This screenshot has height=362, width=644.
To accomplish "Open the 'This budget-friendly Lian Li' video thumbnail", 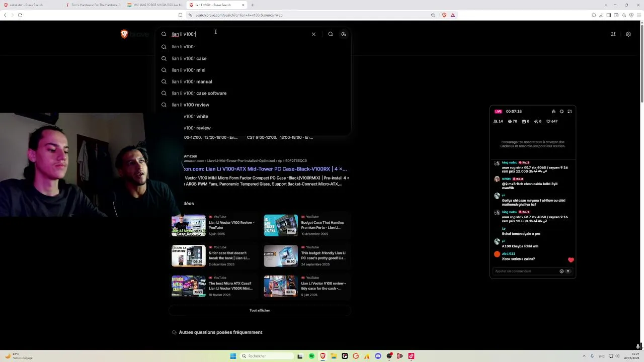I will (x=281, y=255).
